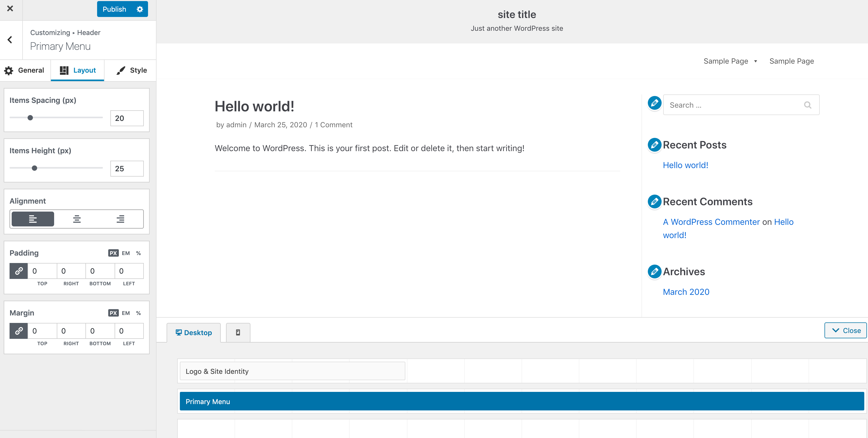
Task: Select the center alignment option
Action: (x=76, y=219)
